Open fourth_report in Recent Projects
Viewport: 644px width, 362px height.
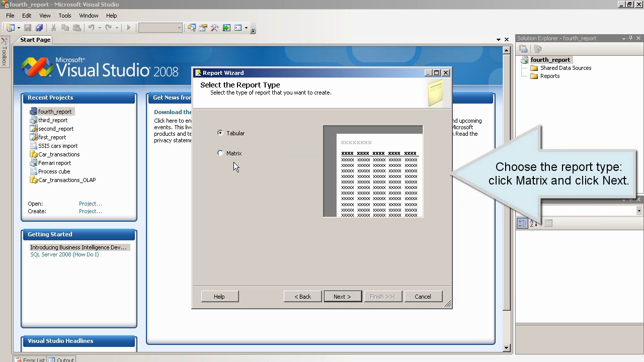tap(55, 112)
